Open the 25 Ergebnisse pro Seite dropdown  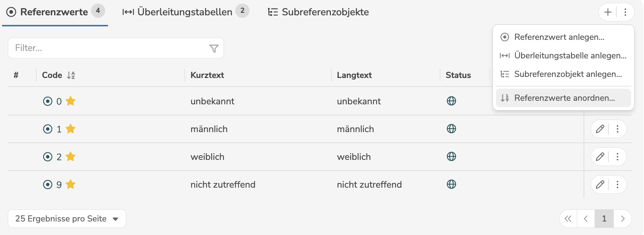point(67,219)
